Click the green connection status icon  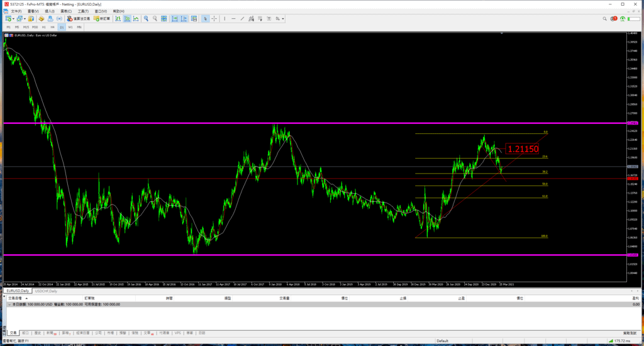(x=623, y=18)
